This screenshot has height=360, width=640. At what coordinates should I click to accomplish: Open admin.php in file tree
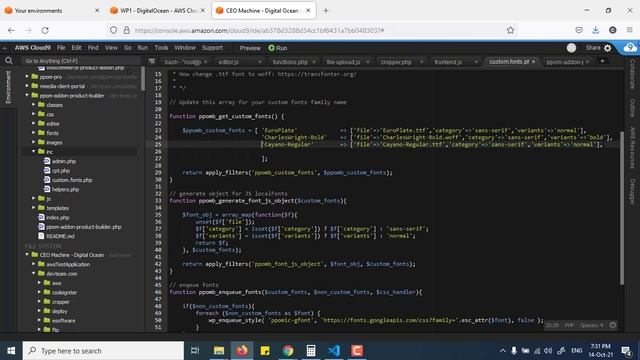click(64, 161)
